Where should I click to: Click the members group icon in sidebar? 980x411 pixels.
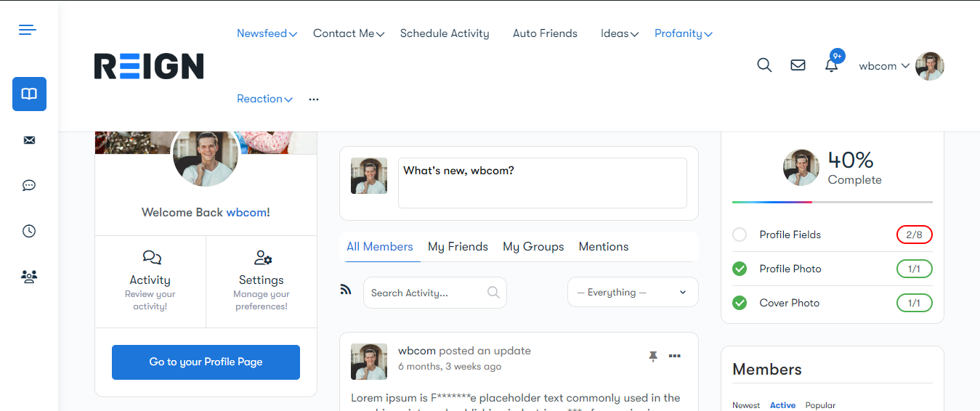tap(29, 277)
